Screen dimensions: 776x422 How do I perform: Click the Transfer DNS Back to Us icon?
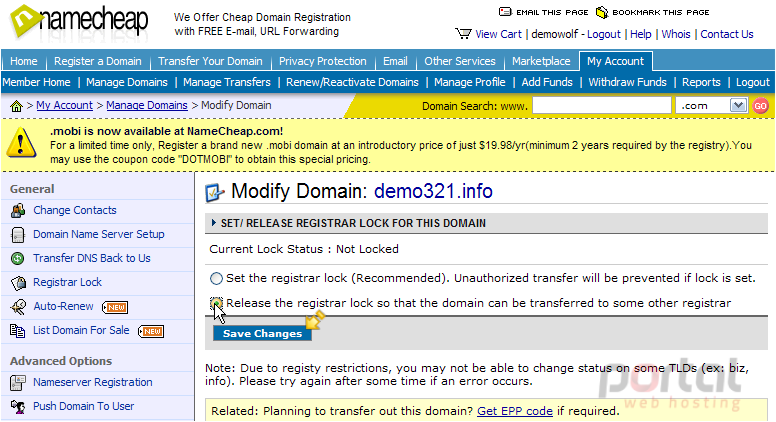tap(18, 258)
